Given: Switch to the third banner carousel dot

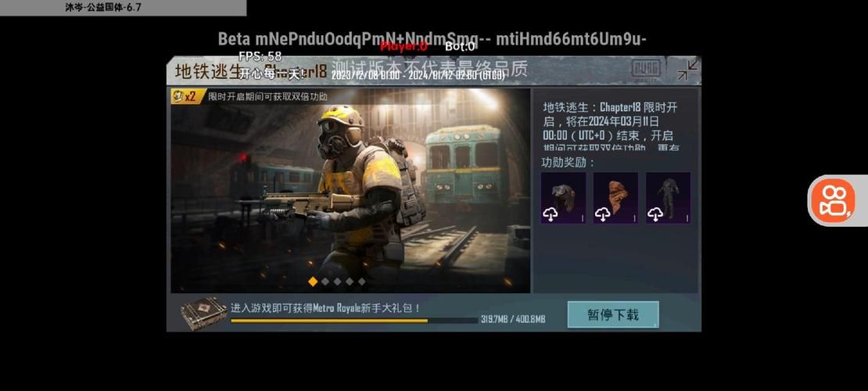Looking at the screenshot, I should (x=337, y=281).
